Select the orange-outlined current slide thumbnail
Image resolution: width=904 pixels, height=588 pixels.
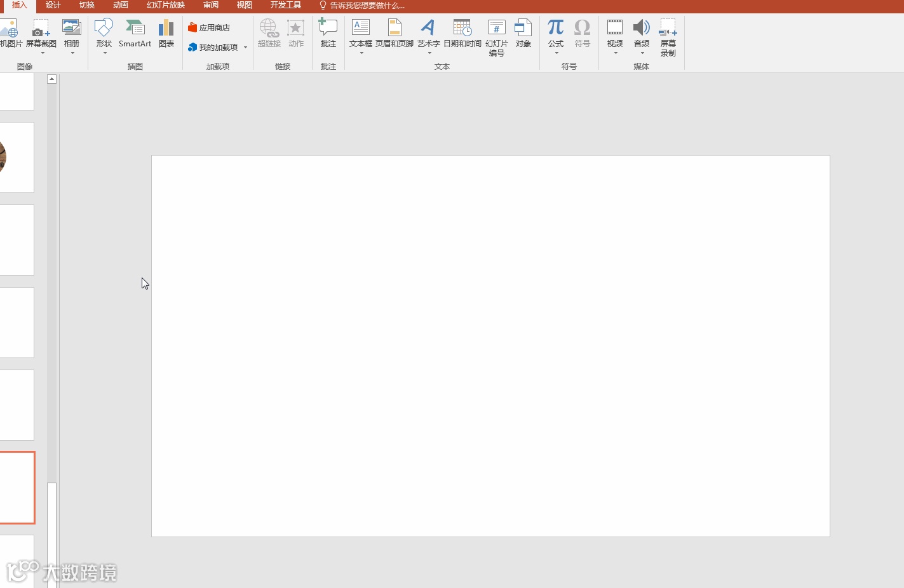tap(17, 488)
